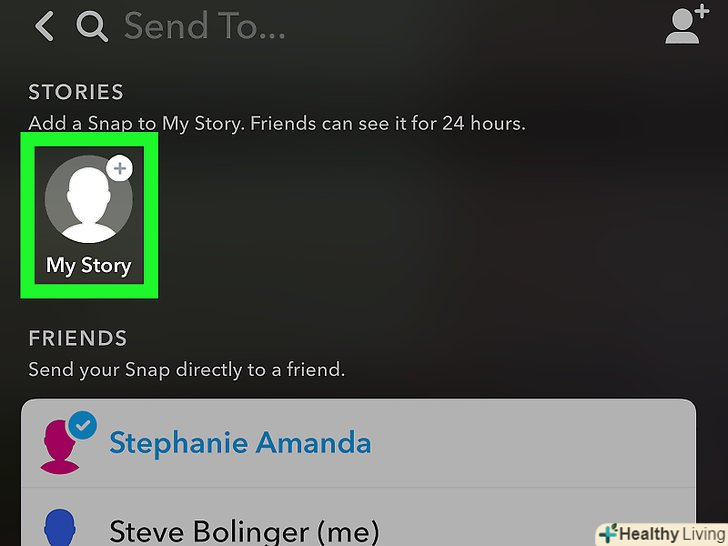
Task: Open the Add Friend icon top right
Action: tap(687, 24)
